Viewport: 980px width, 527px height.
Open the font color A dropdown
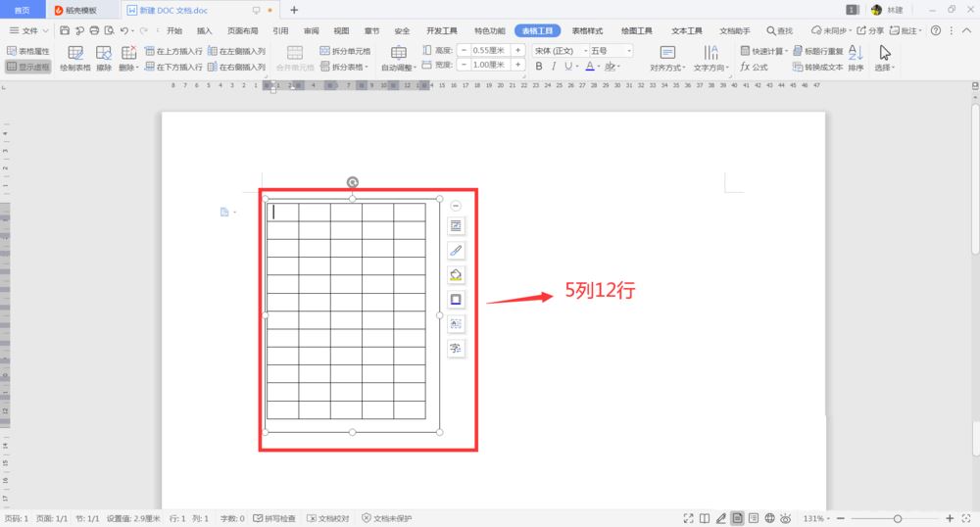tap(597, 66)
